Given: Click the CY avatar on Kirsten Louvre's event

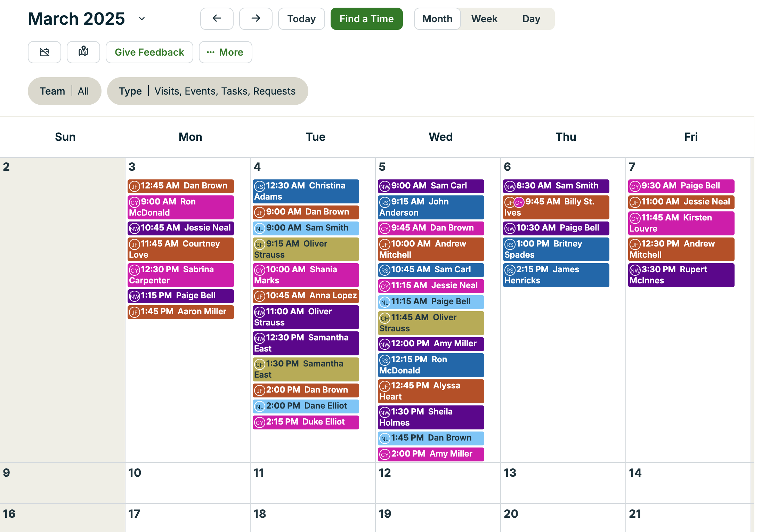Looking at the screenshot, I should pos(635,218).
